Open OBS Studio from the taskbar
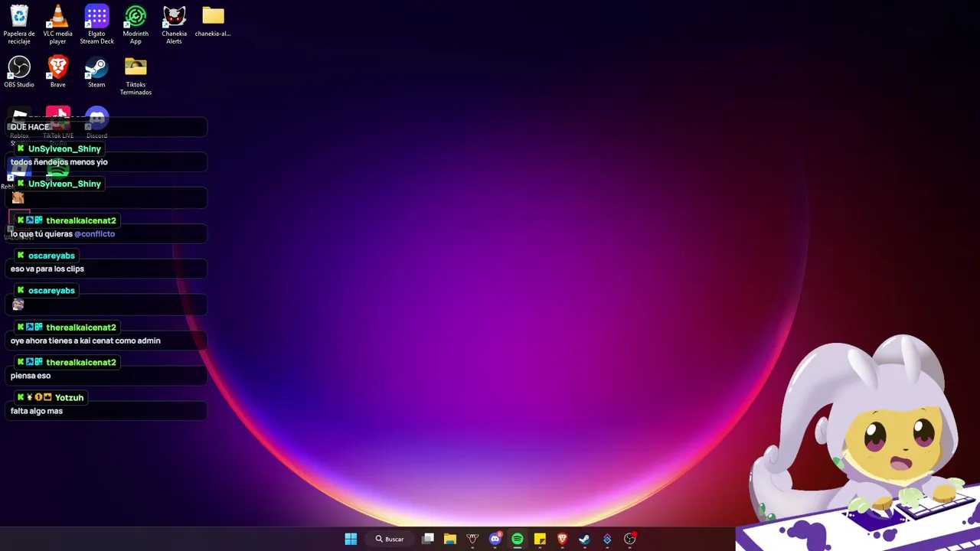Image resolution: width=980 pixels, height=551 pixels. (x=629, y=539)
